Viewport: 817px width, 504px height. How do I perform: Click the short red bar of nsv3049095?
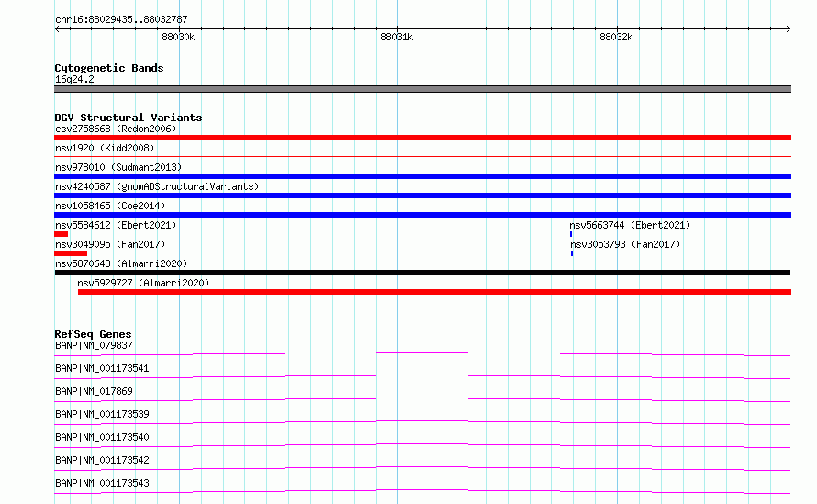click(71, 253)
